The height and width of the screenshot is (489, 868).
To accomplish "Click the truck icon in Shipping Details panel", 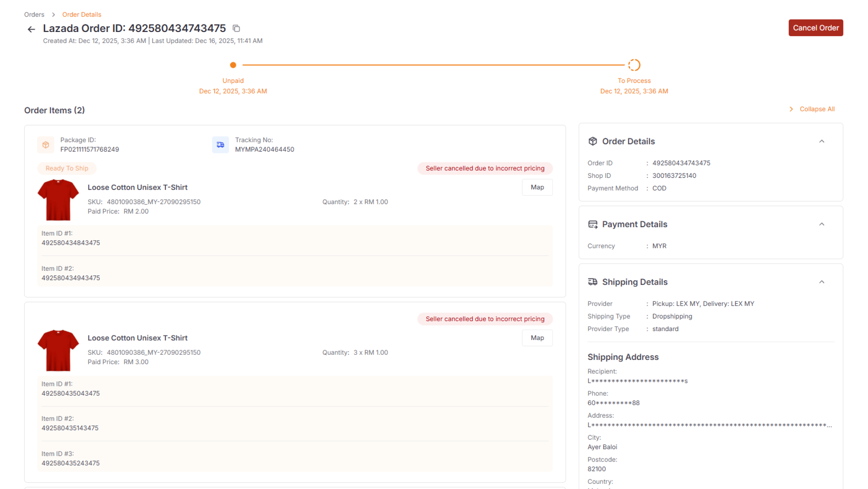I will (x=592, y=281).
